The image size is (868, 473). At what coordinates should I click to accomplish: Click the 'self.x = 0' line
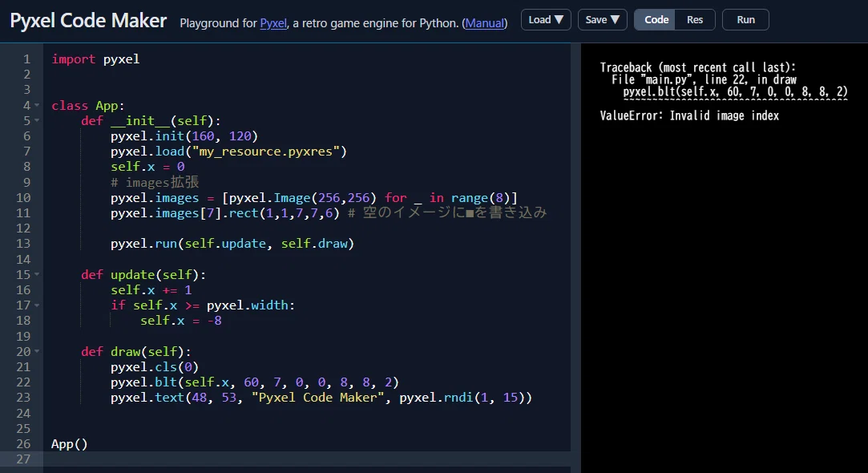[x=147, y=167]
